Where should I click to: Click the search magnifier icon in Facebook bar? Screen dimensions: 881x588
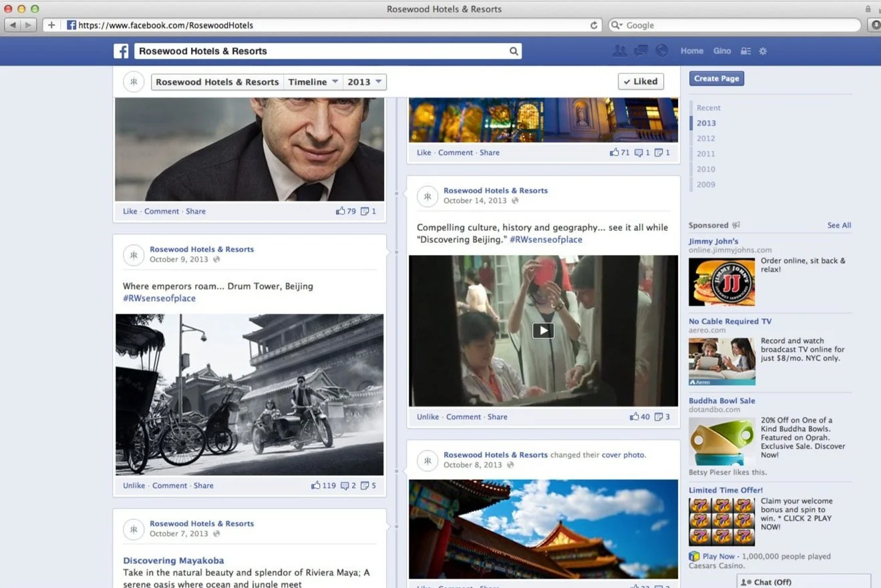pos(514,51)
